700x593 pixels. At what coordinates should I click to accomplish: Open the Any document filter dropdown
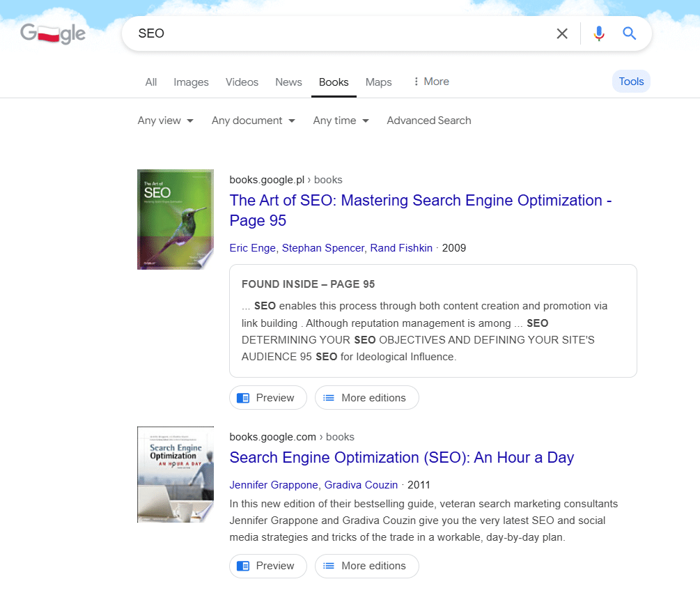[x=253, y=121]
